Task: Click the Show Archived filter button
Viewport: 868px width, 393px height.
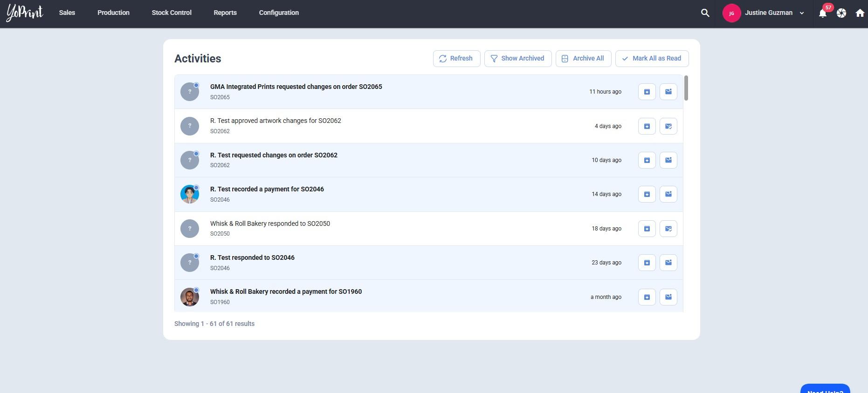Action: tap(517, 59)
